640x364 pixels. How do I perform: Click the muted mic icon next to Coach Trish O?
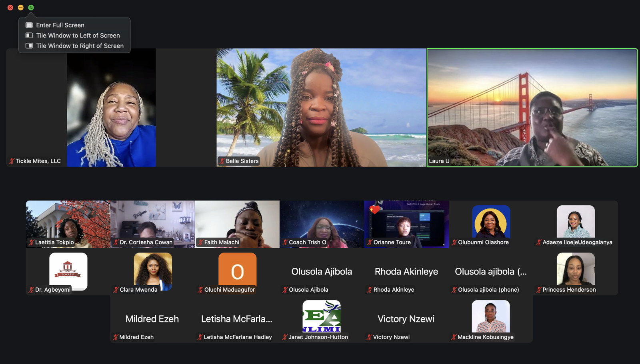tap(285, 242)
